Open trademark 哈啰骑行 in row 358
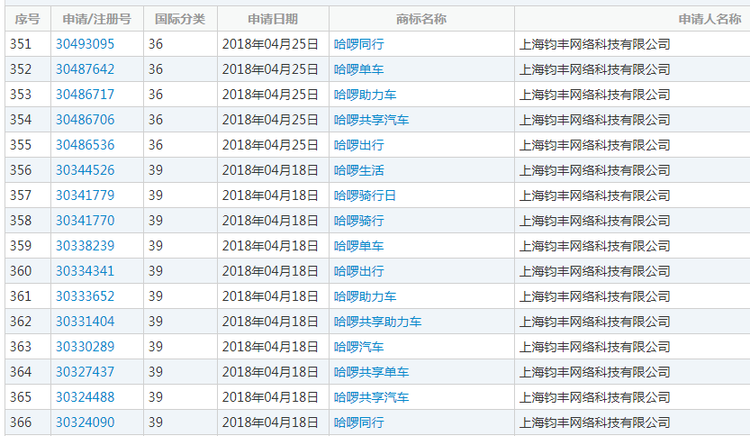The width and height of the screenshot is (750, 436). tap(359, 221)
